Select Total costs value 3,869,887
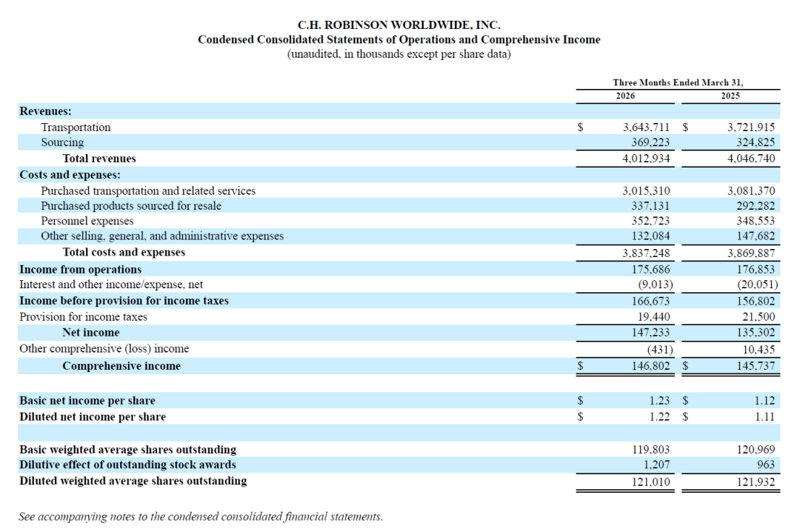 [x=751, y=253]
